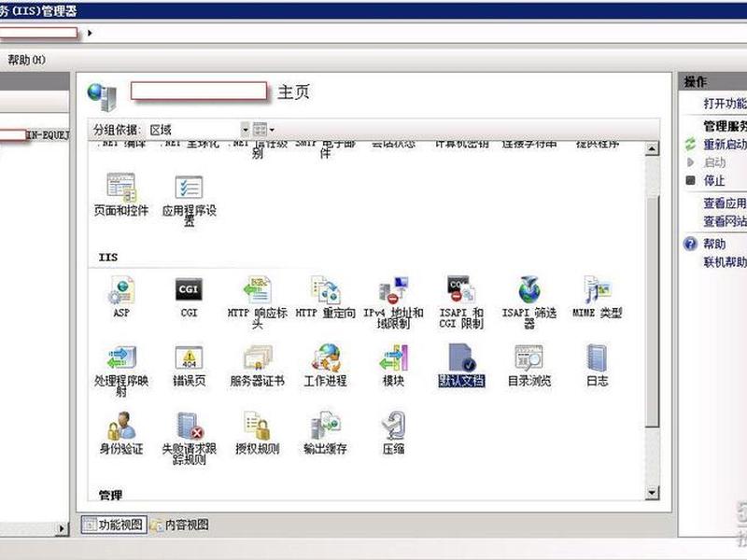Open the CGI feature icon
The width and height of the screenshot is (747, 560).
[x=189, y=297]
